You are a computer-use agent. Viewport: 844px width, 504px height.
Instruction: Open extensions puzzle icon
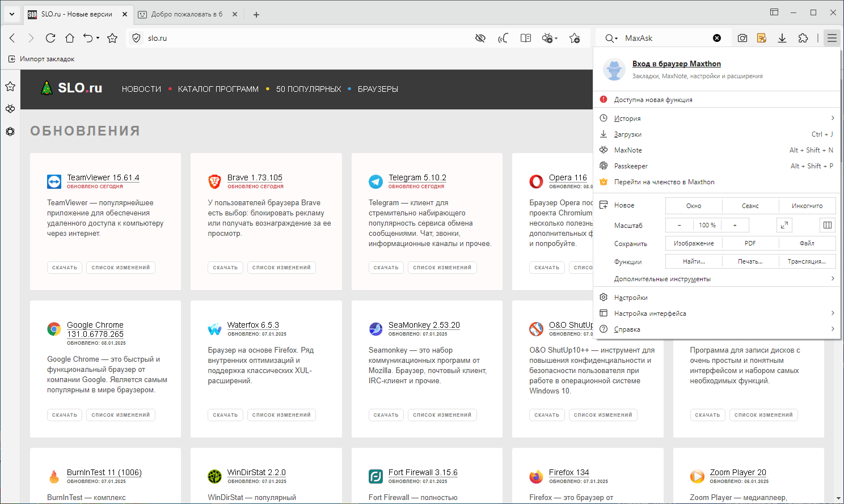pyautogui.click(x=803, y=38)
